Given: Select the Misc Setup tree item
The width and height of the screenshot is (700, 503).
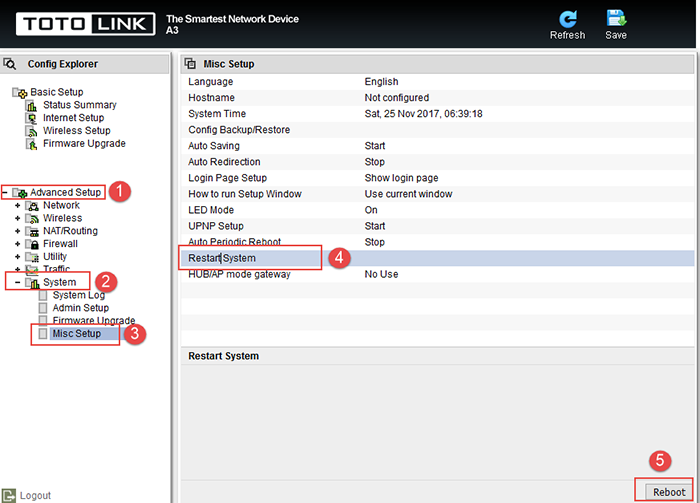Looking at the screenshot, I should pyautogui.click(x=76, y=334).
